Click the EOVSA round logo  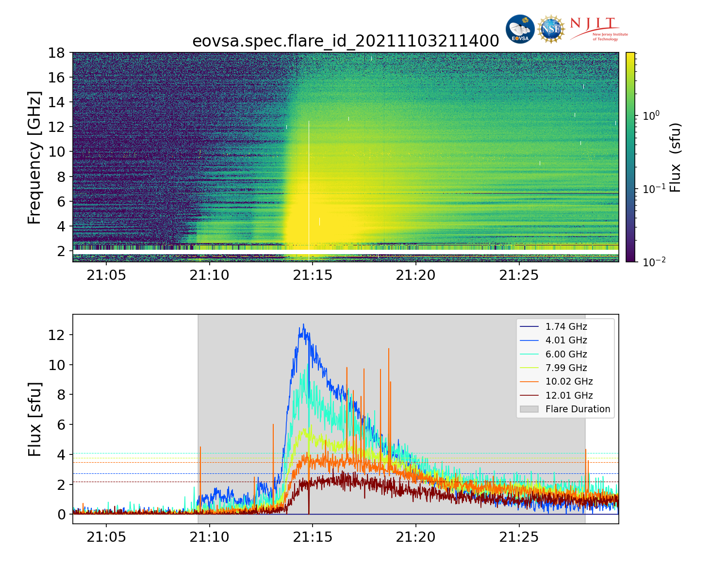point(520,29)
